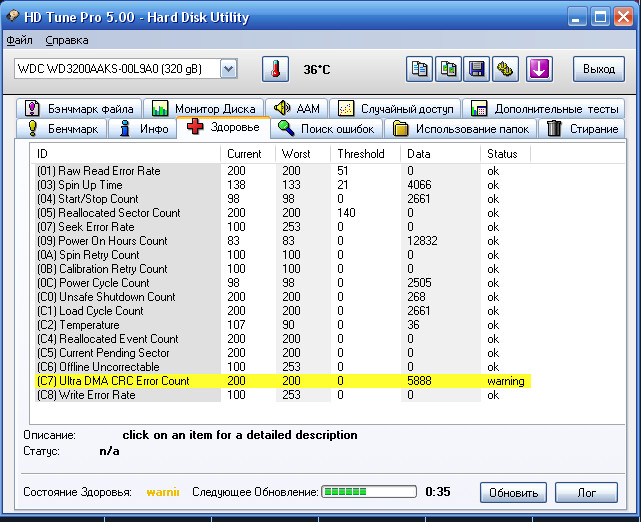641x522 pixels.
Task: Click the Worst column header
Action: click(303, 154)
